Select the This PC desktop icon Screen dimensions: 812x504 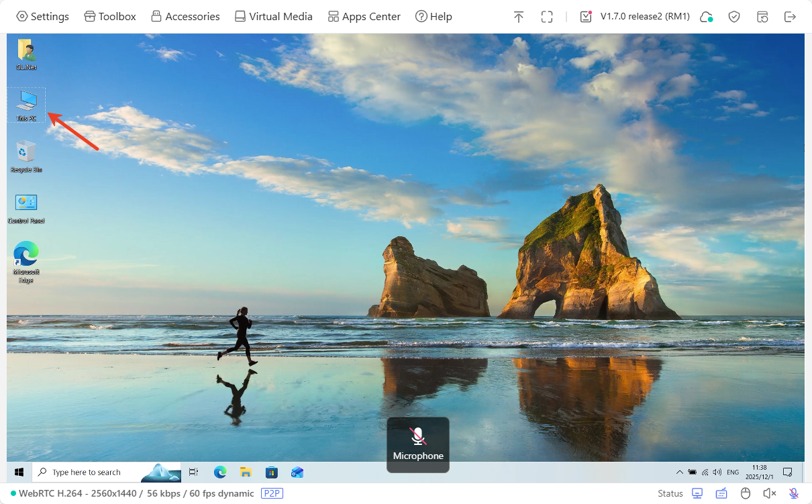27,105
